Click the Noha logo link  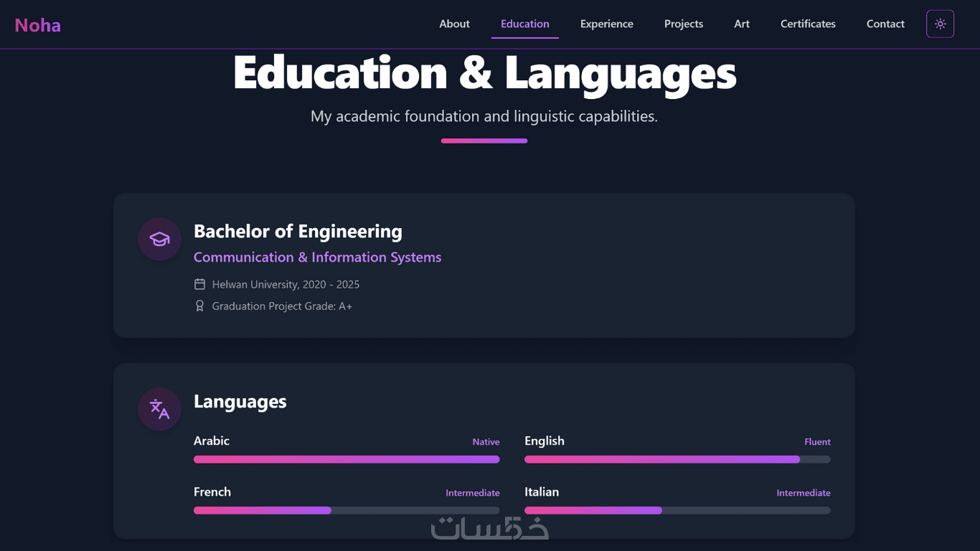(38, 25)
